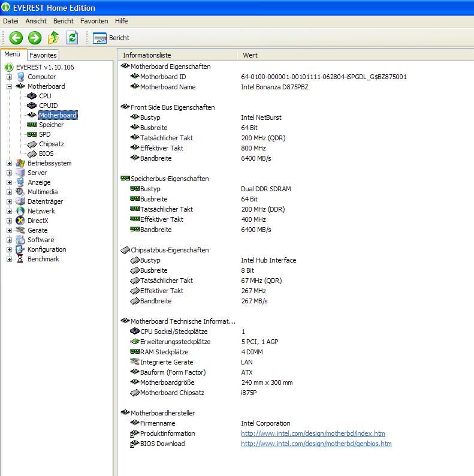This screenshot has height=476, width=474.
Task: Expand the Multimedia tree node
Action: pos(9,192)
